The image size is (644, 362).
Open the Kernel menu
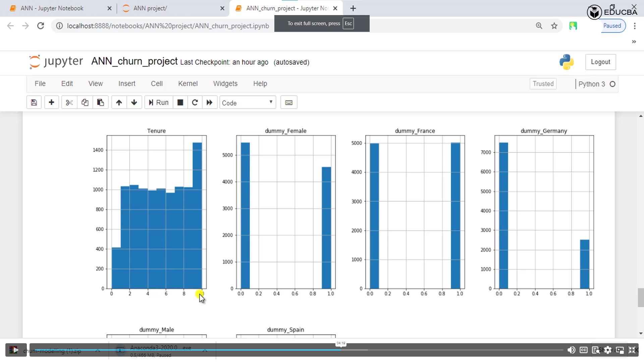click(188, 83)
